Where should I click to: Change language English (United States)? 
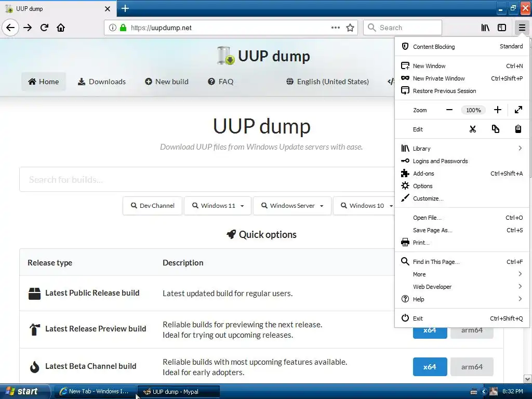[x=327, y=82]
